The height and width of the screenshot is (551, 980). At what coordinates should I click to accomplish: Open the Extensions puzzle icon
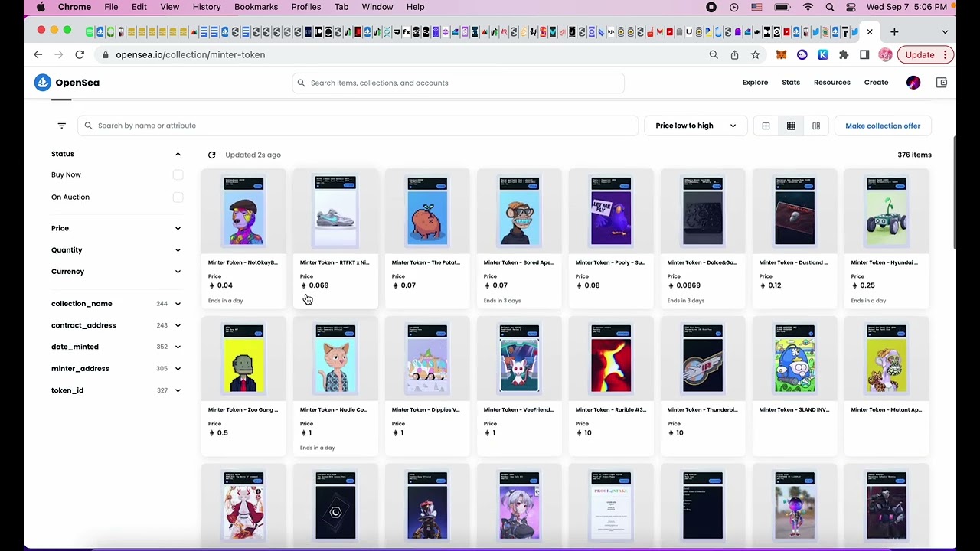844,54
